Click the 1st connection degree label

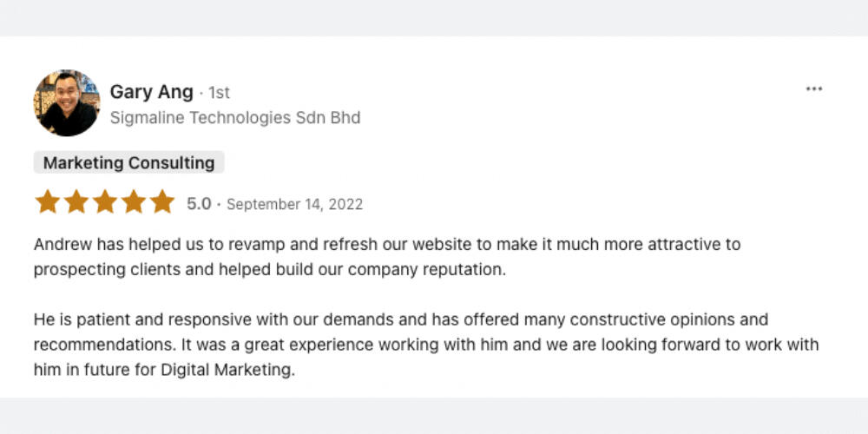pos(219,92)
